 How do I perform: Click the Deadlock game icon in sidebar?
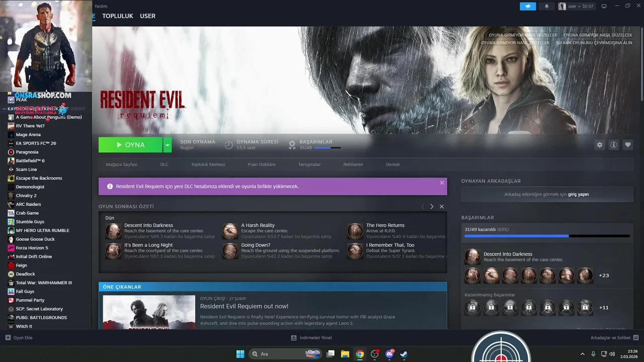[x=11, y=274]
